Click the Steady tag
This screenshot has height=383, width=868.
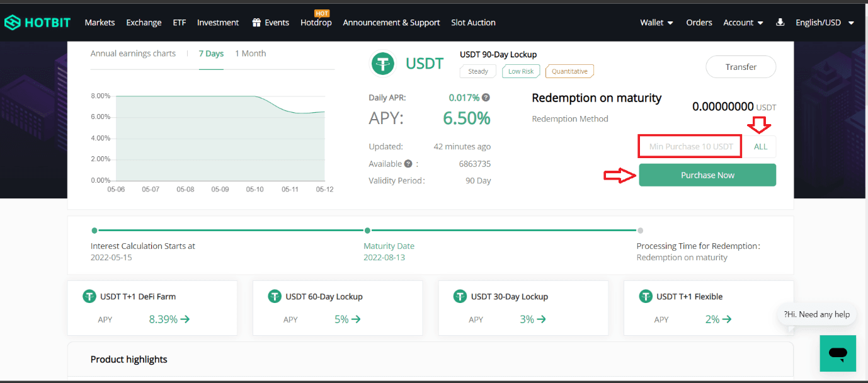pyautogui.click(x=478, y=71)
